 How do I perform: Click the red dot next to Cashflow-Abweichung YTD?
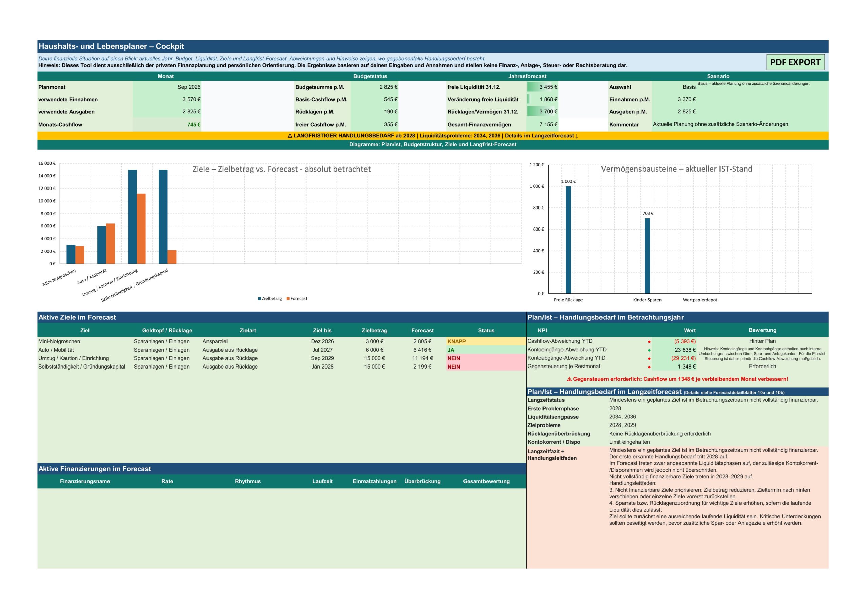pyautogui.click(x=649, y=341)
